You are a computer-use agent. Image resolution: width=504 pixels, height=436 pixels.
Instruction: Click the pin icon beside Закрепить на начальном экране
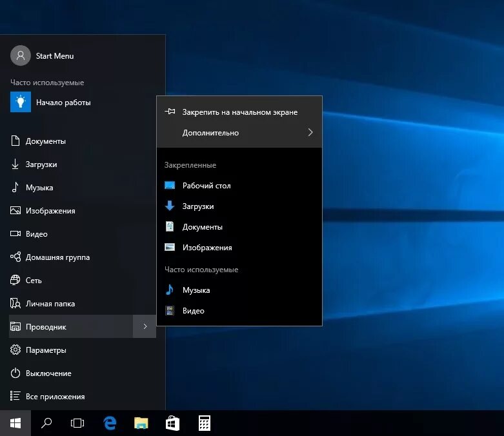pyautogui.click(x=170, y=112)
